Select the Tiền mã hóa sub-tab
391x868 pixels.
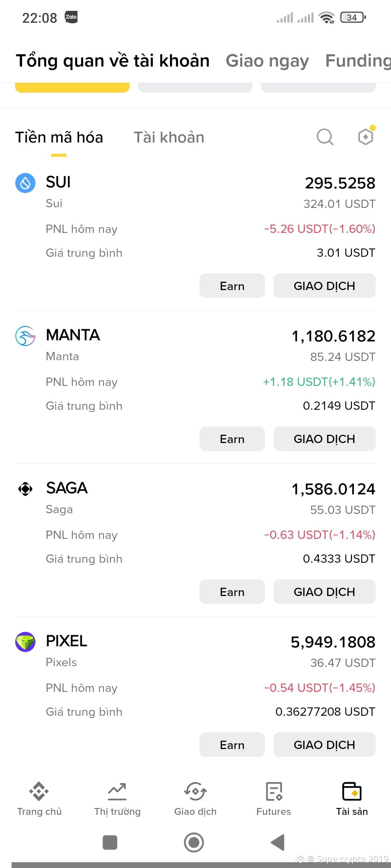[x=59, y=137]
